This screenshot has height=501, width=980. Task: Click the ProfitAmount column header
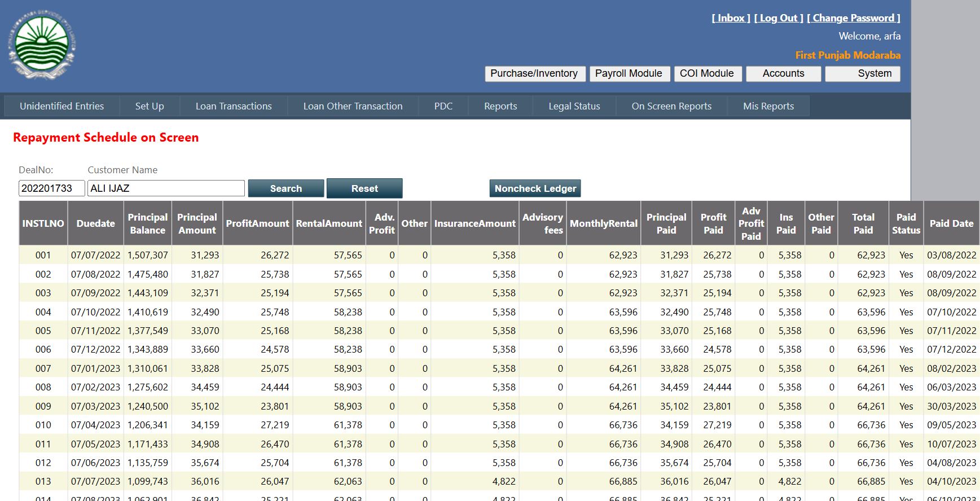click(258, 223)
